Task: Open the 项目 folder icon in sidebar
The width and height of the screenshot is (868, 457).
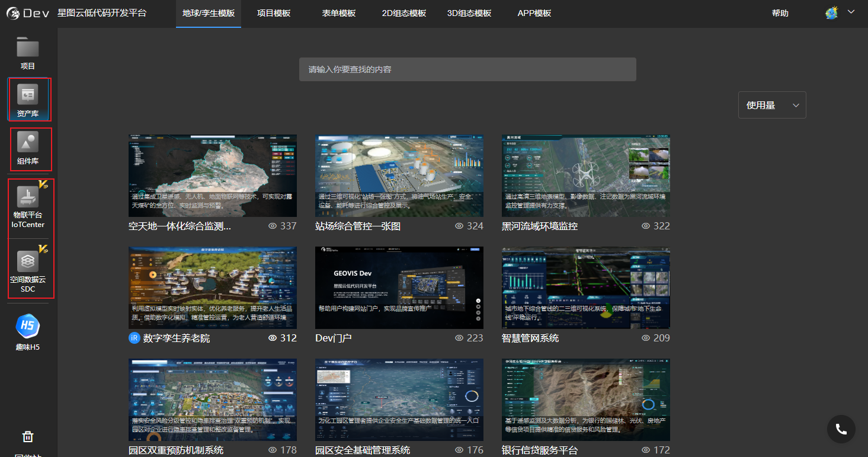Action: (28, 47)
